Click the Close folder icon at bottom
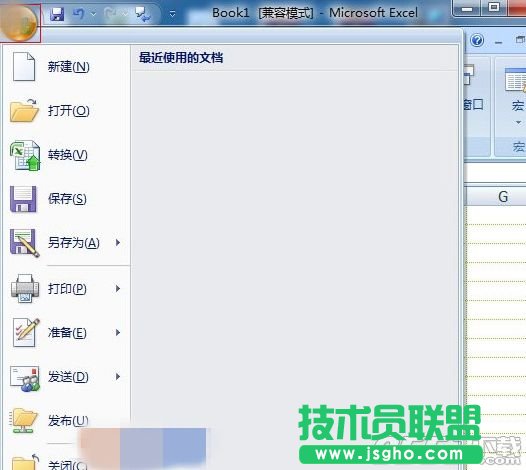Screen dimensions: 526x470 point(25,462)
